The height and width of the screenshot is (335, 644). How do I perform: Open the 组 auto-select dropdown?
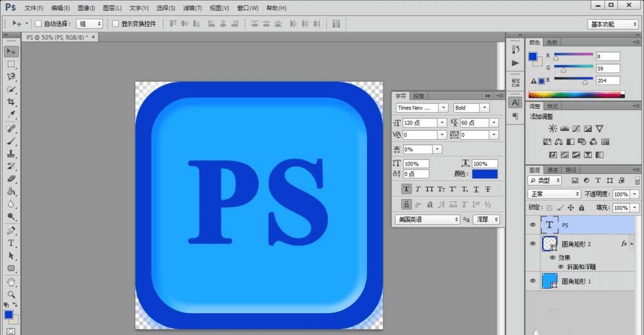pos(89,24)
